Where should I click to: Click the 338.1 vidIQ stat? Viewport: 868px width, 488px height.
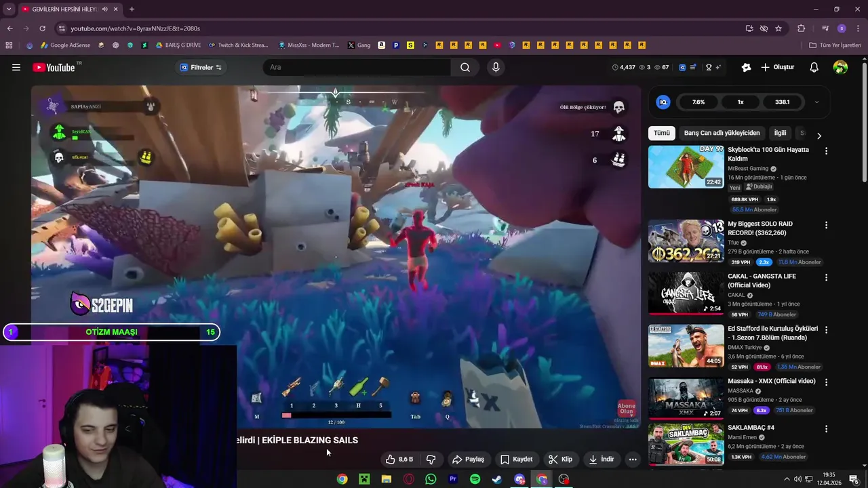pyautogui.click(x=783, y=102)
